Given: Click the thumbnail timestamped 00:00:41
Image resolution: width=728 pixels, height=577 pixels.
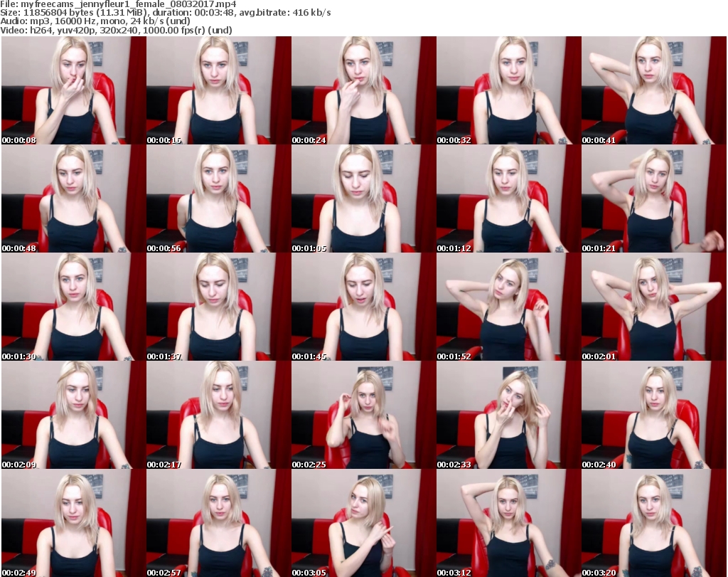Looking at the screenshot, I should [x=654, y=90].
